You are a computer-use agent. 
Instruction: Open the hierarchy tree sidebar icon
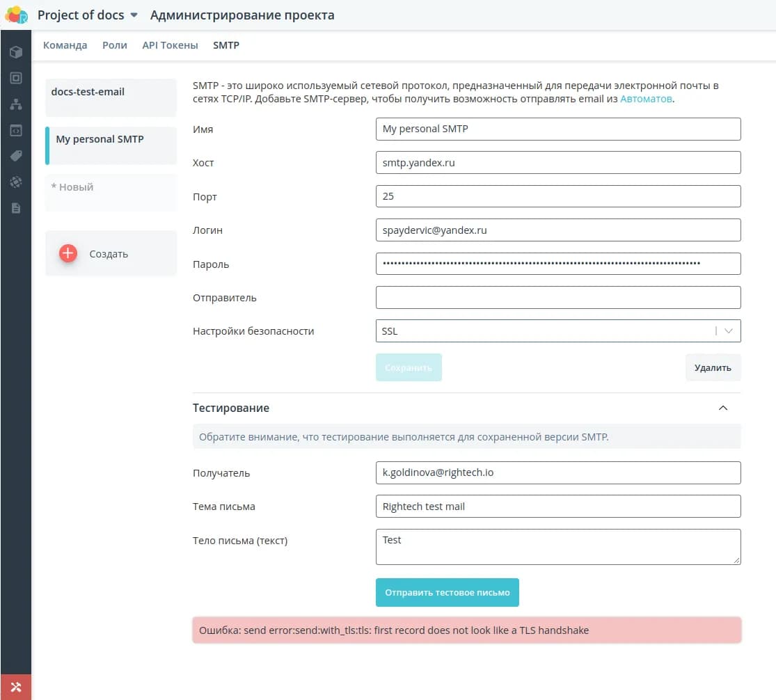15,104
